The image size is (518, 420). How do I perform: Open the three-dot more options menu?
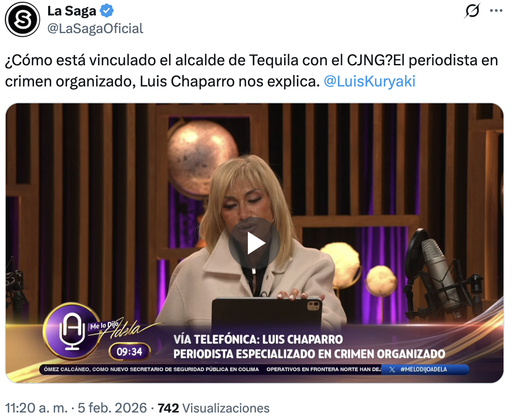[x=496, y=11]
